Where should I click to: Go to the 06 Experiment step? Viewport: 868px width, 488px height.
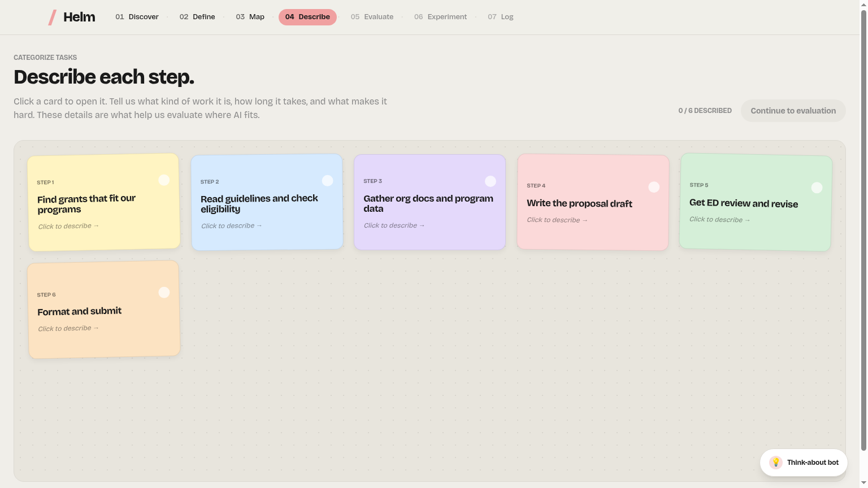point(440,17)
